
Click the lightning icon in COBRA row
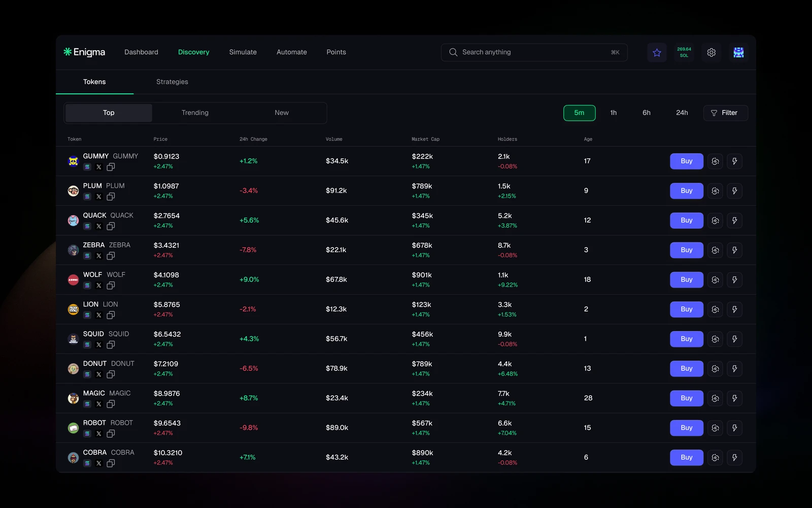click(734, 458)
